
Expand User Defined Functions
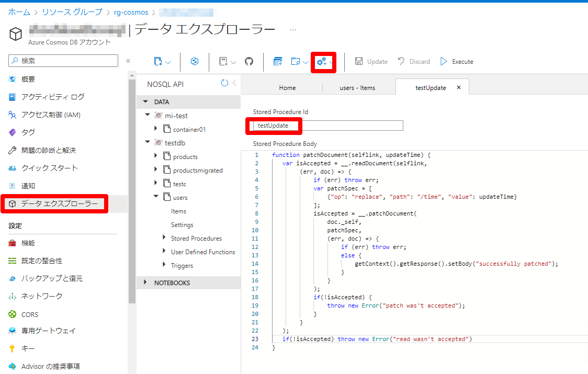pyautogui.click(x=164, y=251)
